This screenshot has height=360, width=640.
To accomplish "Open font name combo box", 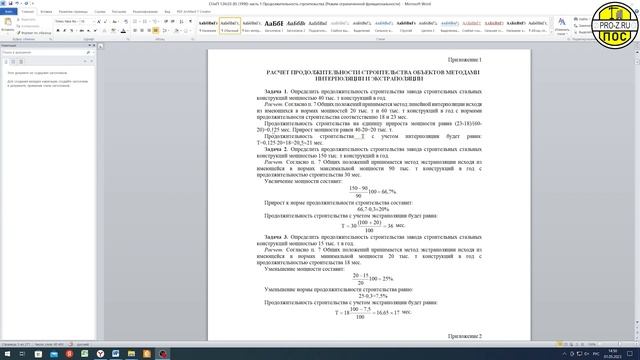I will [x=67, y=21].
